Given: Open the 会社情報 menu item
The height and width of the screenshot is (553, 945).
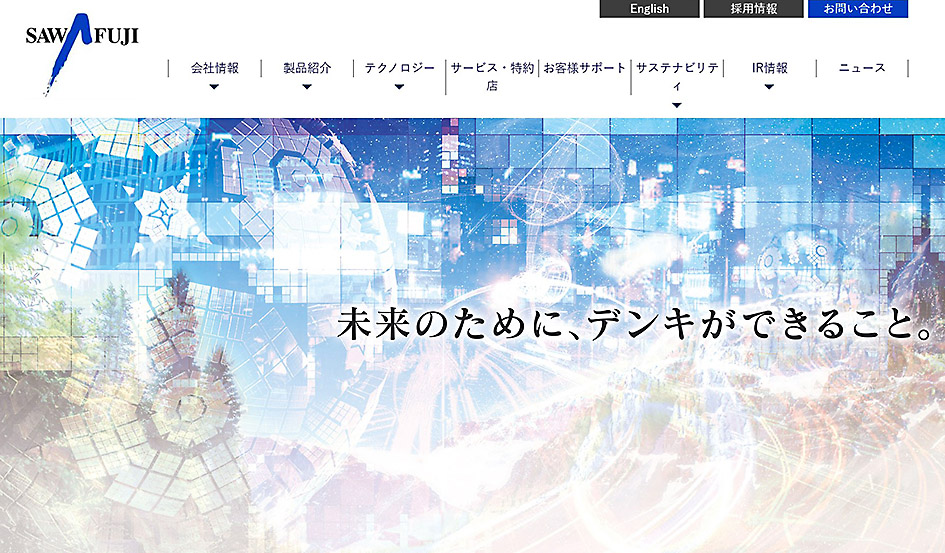Looking at the screenshot, I should 214,68.
